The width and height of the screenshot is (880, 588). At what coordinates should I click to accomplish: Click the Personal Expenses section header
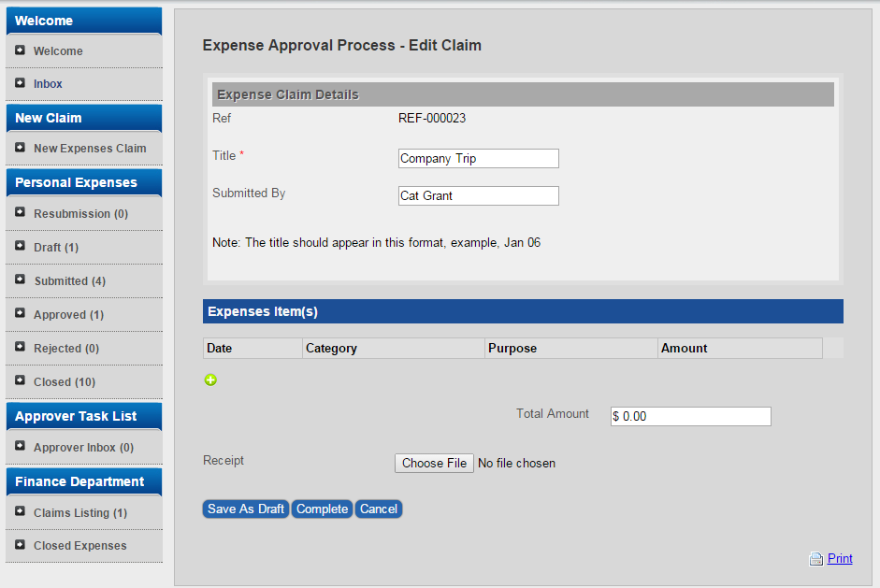pos(84,182)
